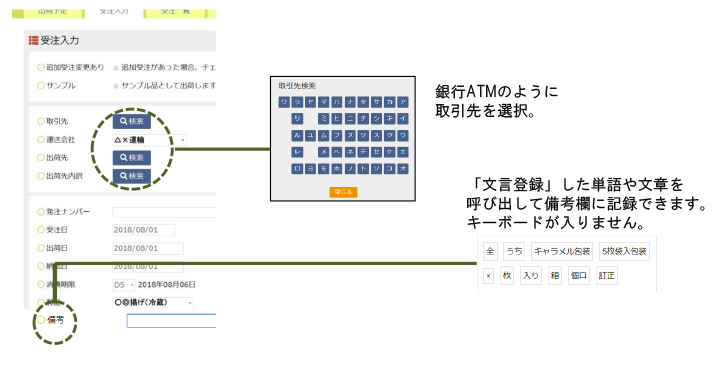The image size is (714, 380).
Task: Open the 運送会社 dropdown showing △×運輸
Action: point(149,140)
